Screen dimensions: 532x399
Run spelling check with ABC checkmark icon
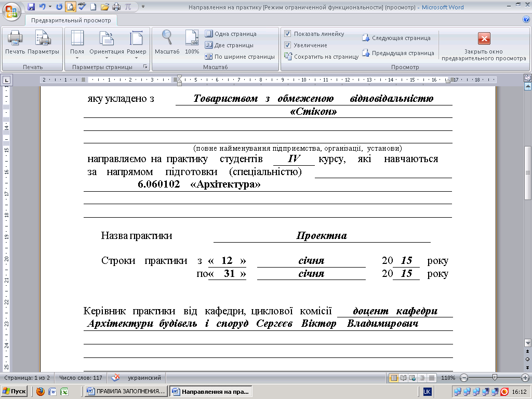point(82,6)
